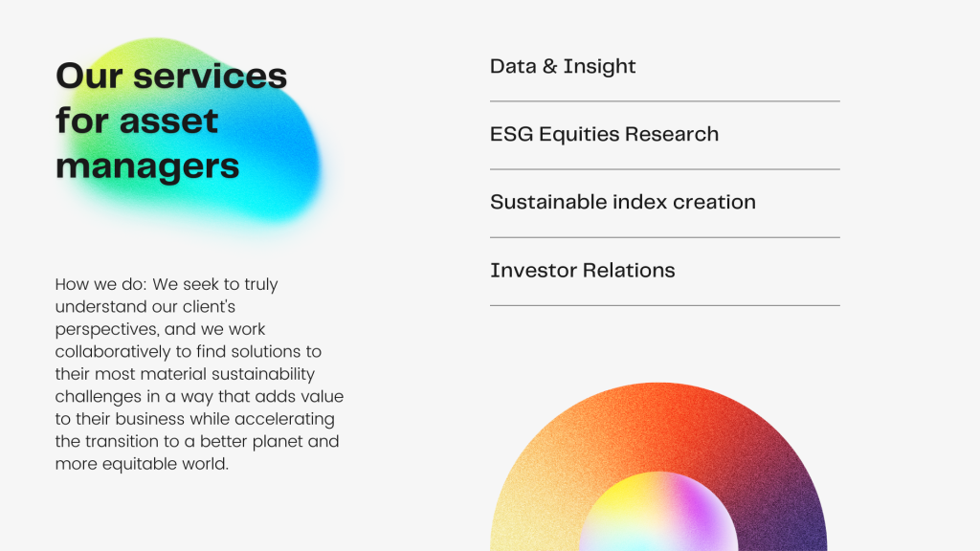Click the 'Our services' heading line

click(x=171, y=76)
